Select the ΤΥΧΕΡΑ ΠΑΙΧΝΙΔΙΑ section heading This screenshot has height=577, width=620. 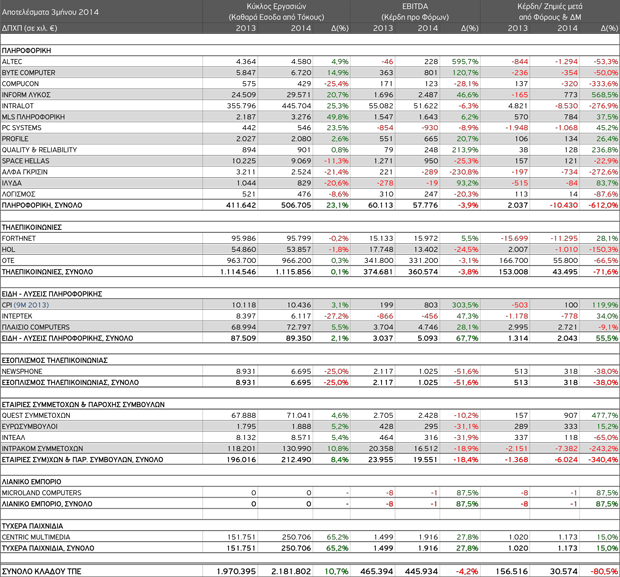pos(32,526)
